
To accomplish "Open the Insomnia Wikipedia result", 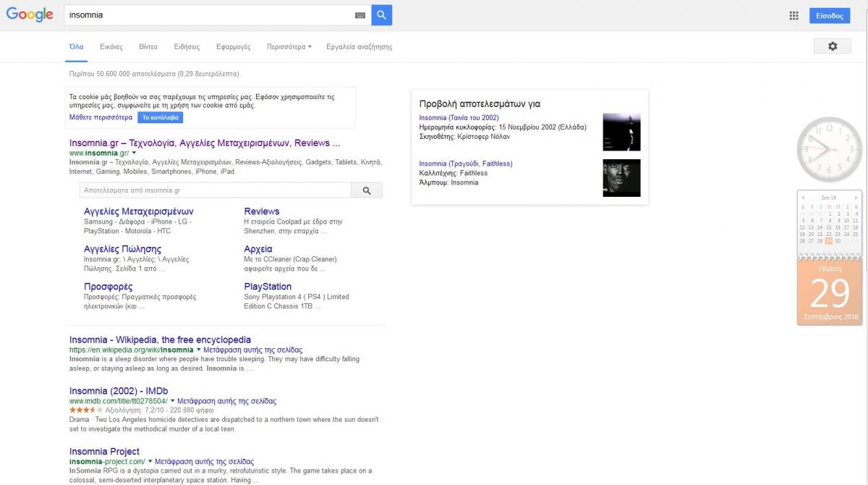I will [160, 339].
